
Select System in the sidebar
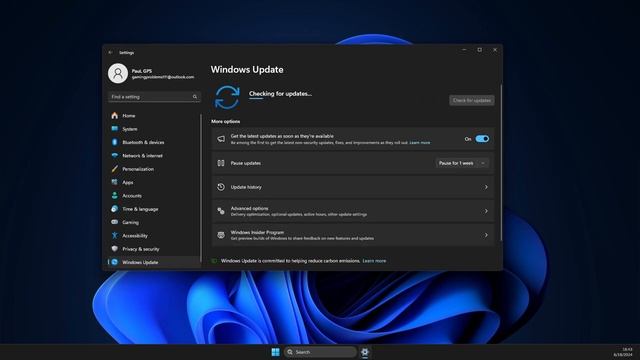pos(154,129)
